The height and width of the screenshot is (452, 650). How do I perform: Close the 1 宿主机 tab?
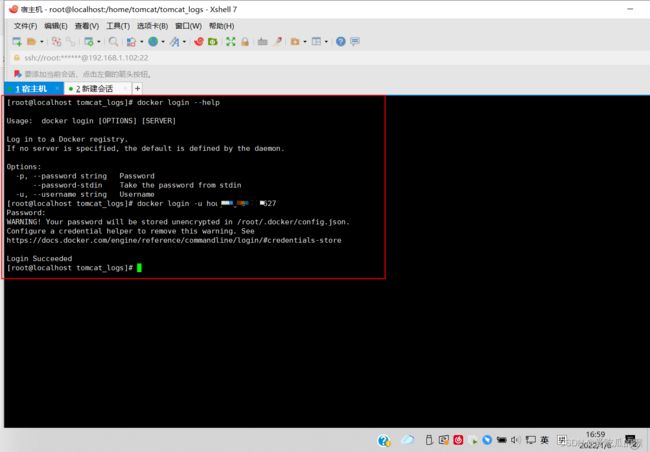tap(57, 88)
